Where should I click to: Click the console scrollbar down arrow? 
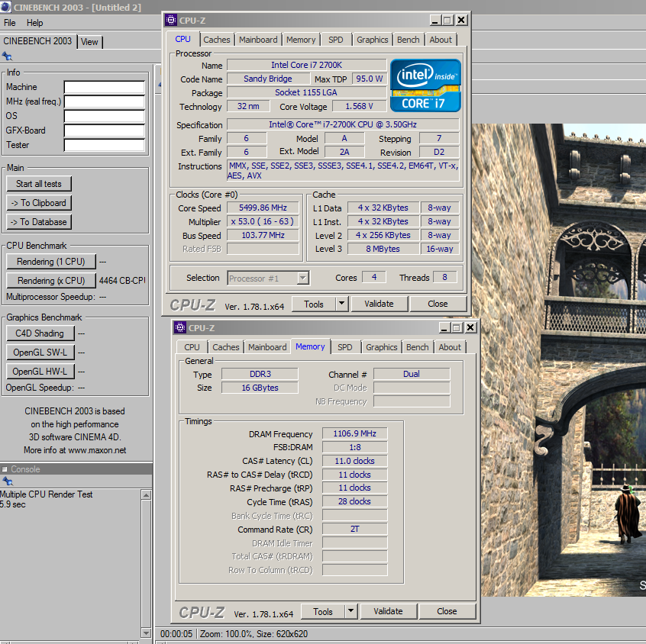pos(146,633)
